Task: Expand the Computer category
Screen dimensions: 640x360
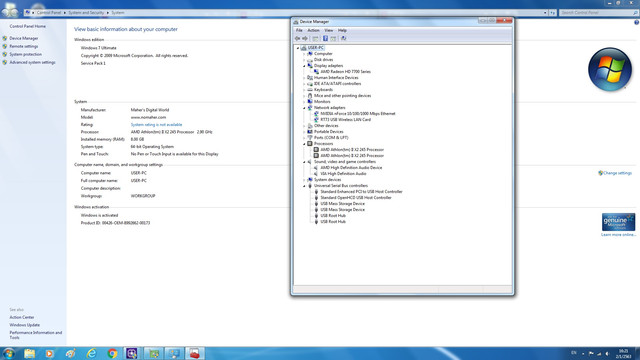Action: pos(304,54)
